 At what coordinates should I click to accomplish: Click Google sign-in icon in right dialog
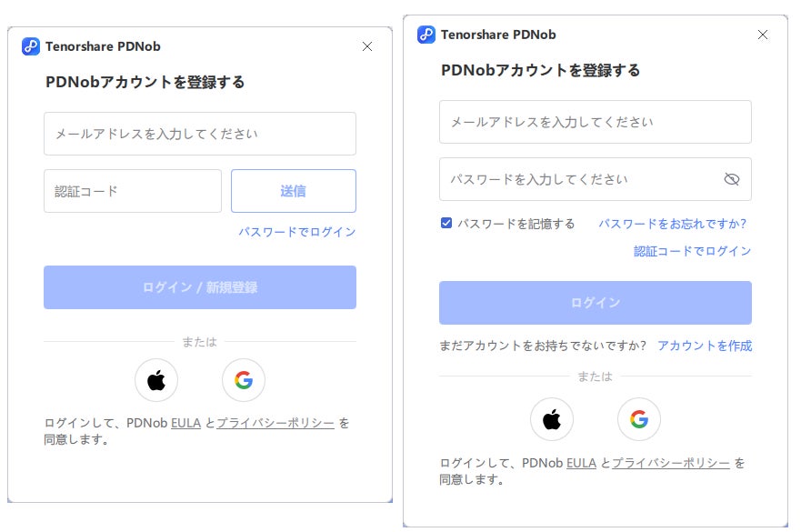coord(639,419)
